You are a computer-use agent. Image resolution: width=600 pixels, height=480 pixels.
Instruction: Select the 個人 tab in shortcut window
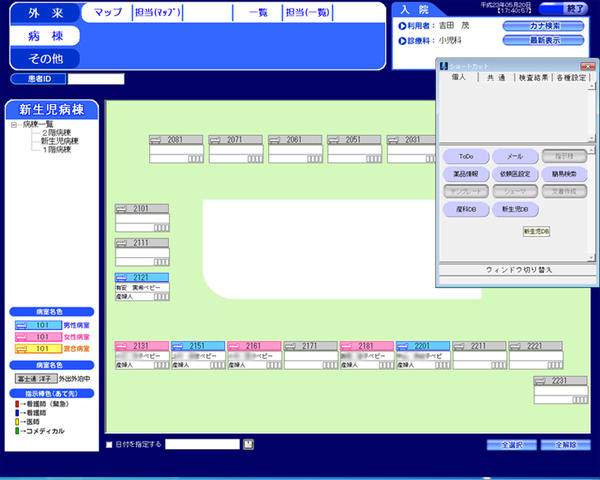[458, 77]
